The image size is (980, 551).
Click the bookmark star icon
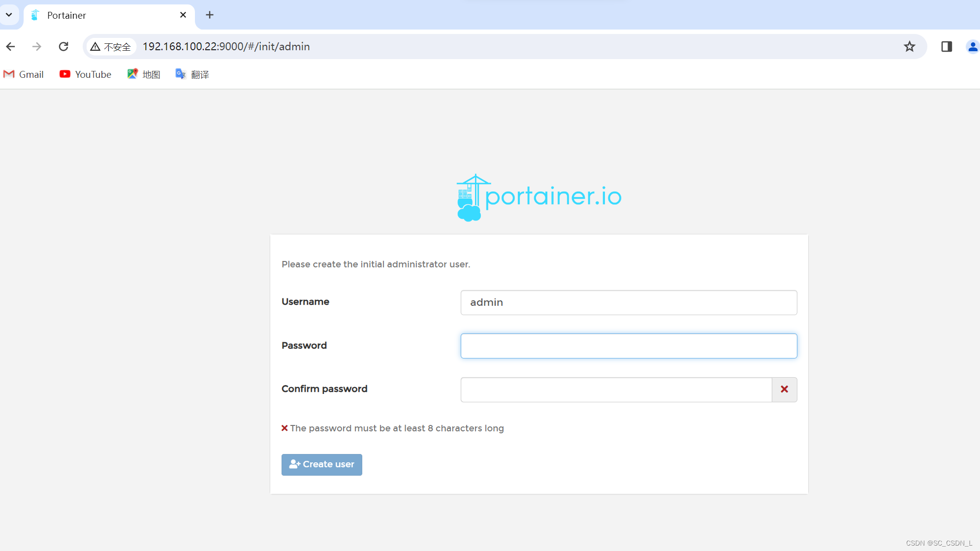[909, 46]
